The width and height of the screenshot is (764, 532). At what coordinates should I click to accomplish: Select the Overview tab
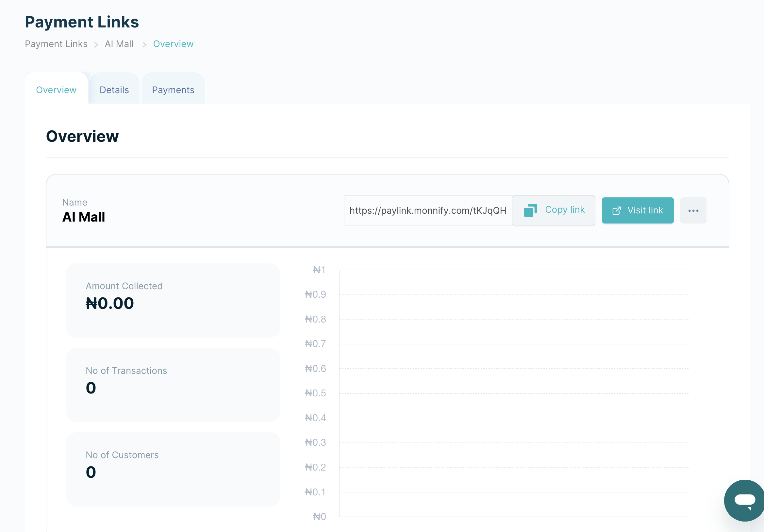tap(56, 90)
